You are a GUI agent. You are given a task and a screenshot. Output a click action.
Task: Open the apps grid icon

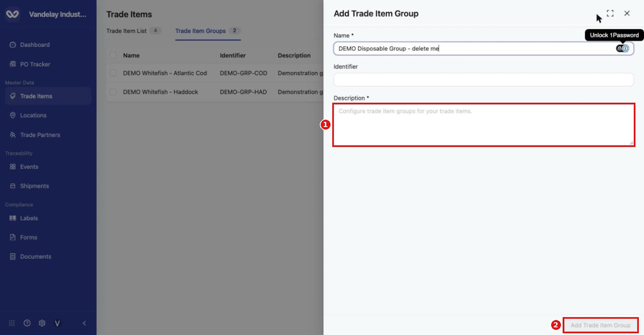pyautogui.click(x=12, y=323)
